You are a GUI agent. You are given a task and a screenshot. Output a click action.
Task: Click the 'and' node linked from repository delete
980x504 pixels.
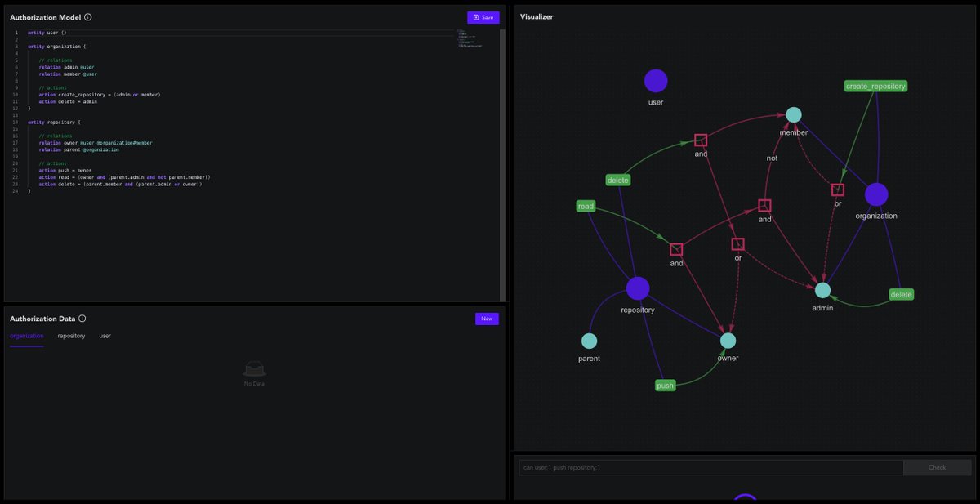tap(700, 140)
